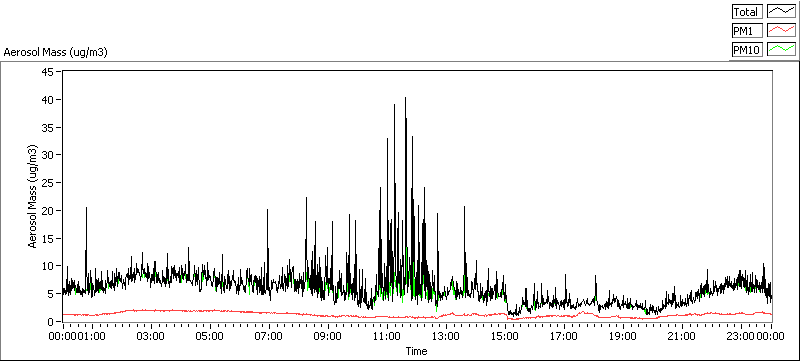Image resolution: width=800 pixels, height=361 pixels.
Task: Click the vertical Aerosol Mass axis label
Action: point(33,196)
